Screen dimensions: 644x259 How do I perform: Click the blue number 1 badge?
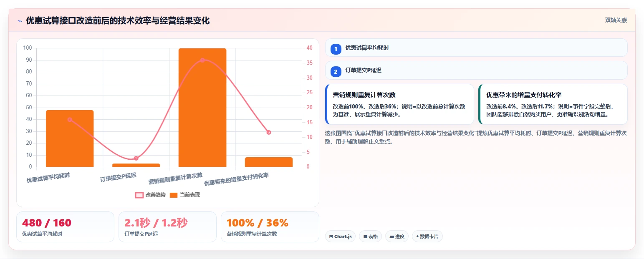336,49
